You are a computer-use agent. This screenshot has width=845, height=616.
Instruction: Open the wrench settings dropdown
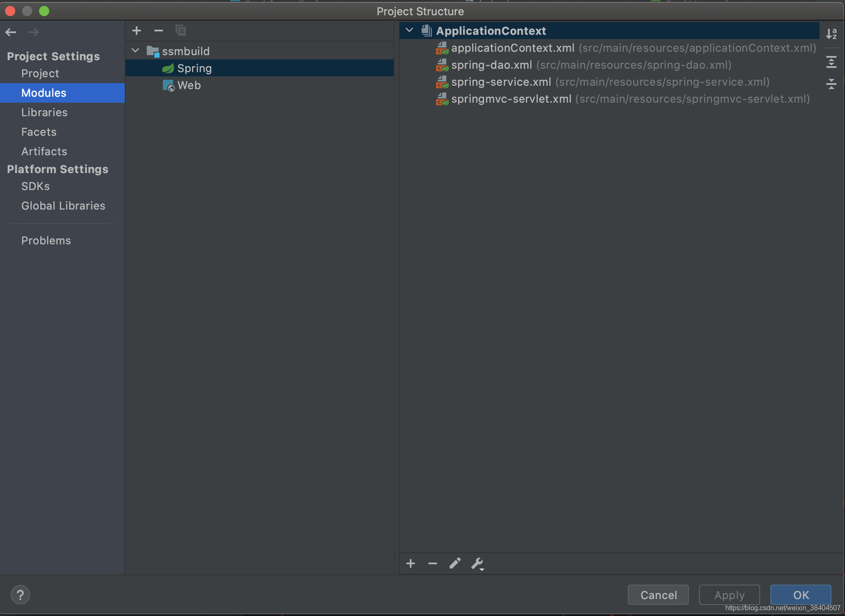click(x=478, y=564)
